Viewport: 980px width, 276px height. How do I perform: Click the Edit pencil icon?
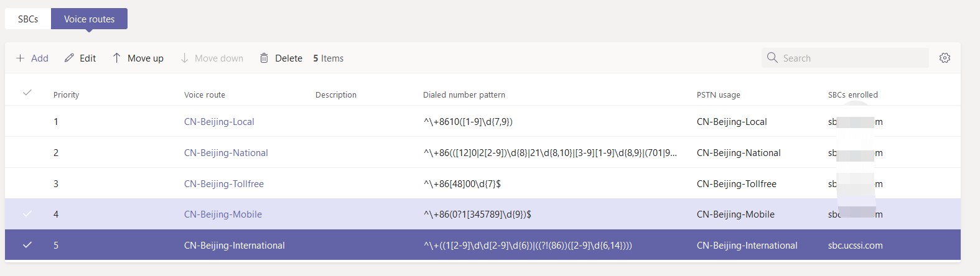click(x=69, y=58)
